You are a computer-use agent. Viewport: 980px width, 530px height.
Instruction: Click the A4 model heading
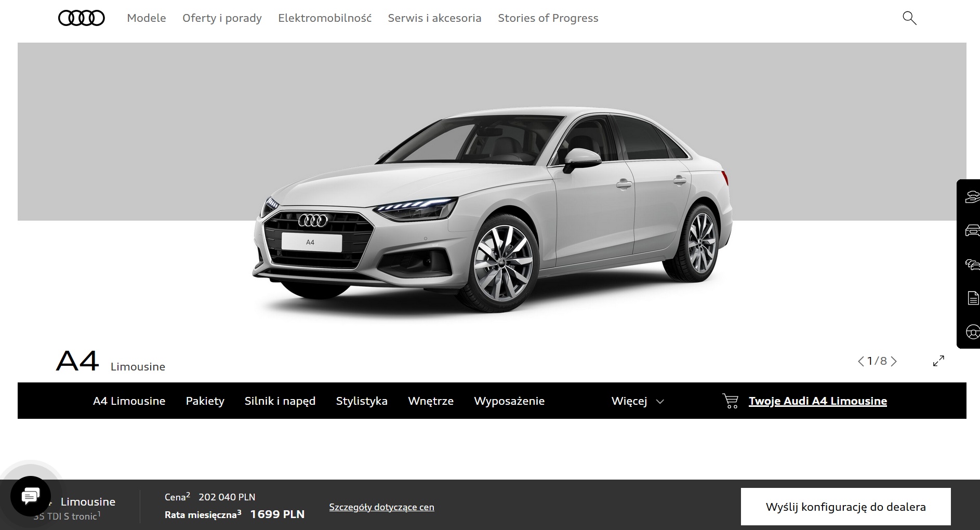coord(77,361)
